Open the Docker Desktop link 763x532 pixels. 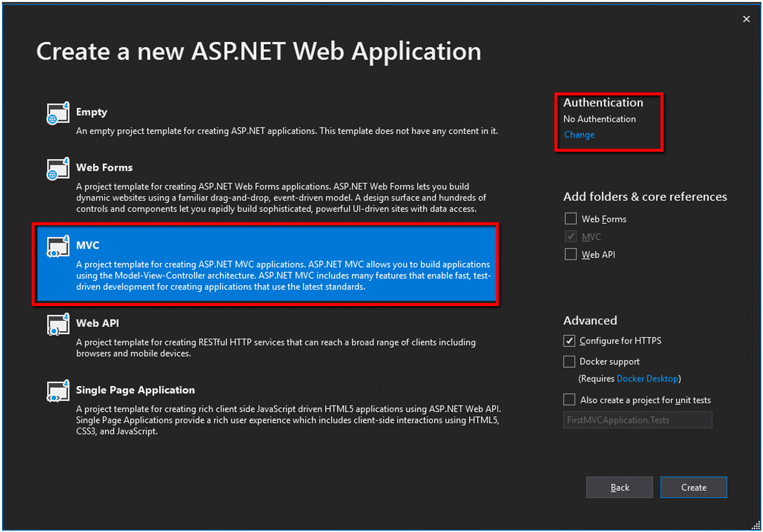(647, 379)
